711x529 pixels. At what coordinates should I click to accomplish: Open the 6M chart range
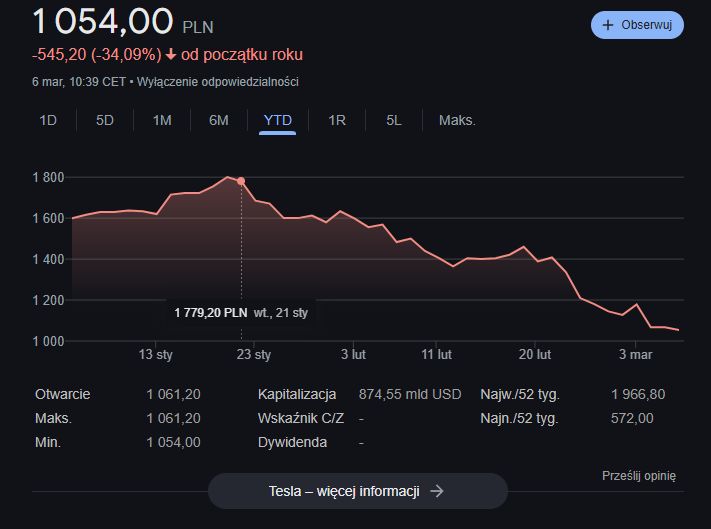coord(219,121)
